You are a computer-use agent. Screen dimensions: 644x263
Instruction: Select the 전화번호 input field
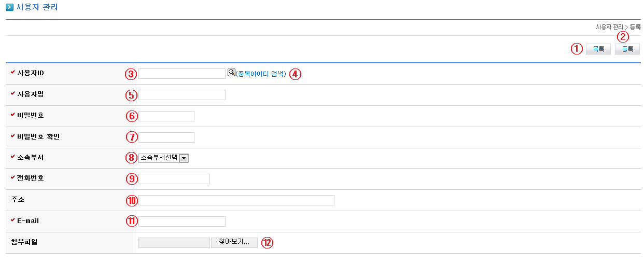(174, 179)
